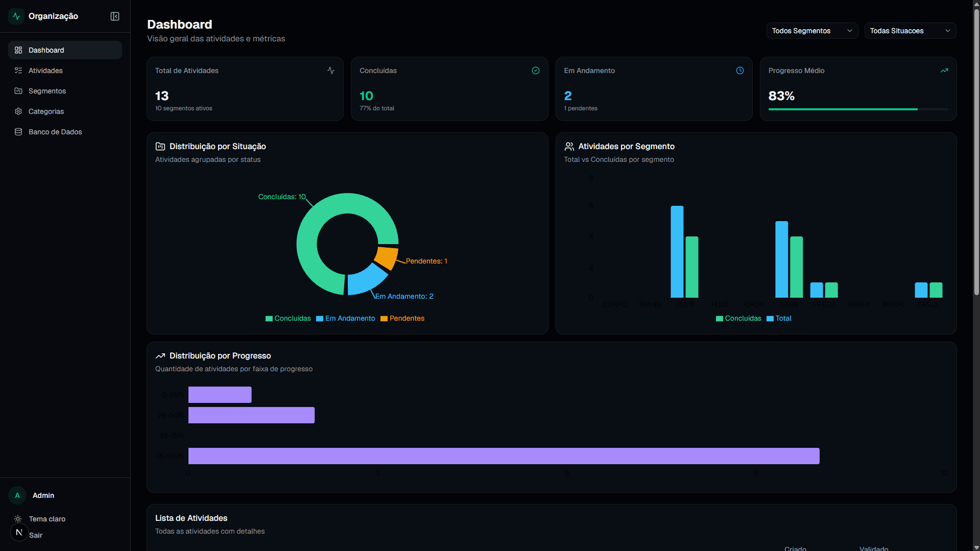
Task: Toggle Total series in segment chart legend
Action: (779, 318)
